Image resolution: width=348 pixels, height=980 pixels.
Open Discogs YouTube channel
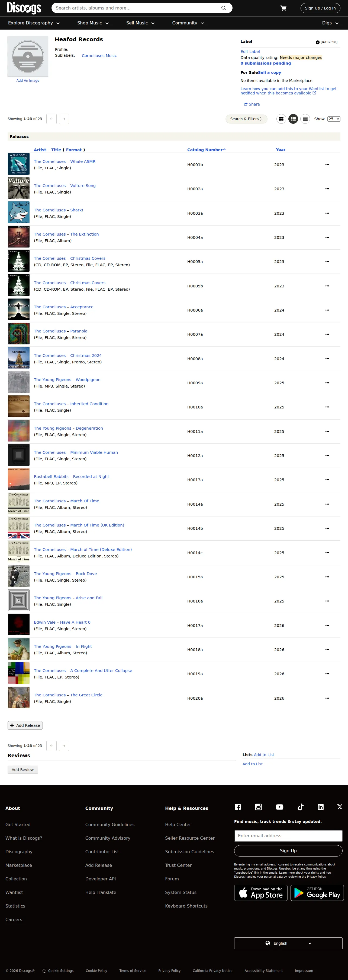[280, 807]
